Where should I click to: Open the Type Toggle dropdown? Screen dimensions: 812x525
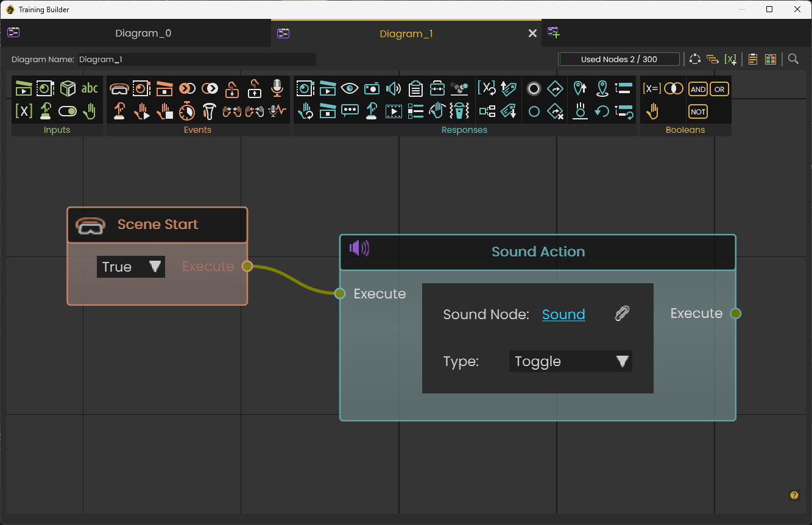[x=570, y=361]
